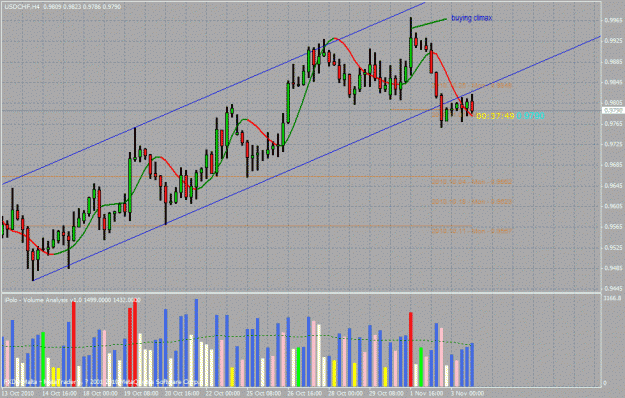This screenshot has width=625, height=398.
Task: Click 0.9845 on the price scale
Action: point(613,82)
